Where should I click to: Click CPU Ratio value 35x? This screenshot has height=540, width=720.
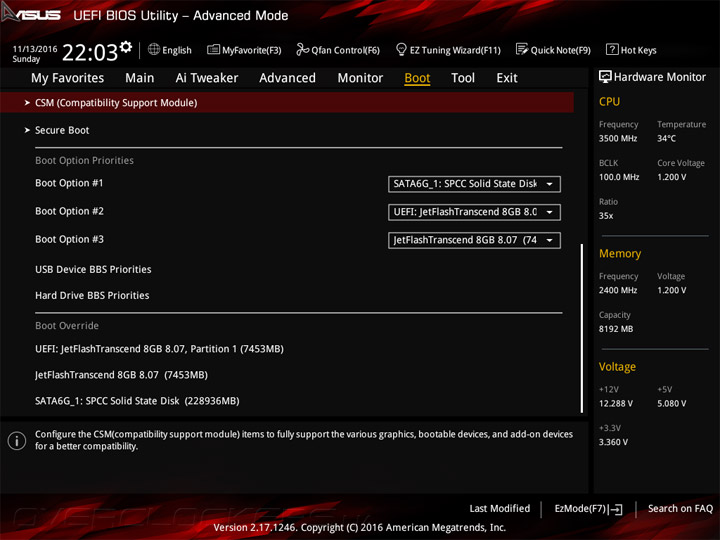point(606,216)
